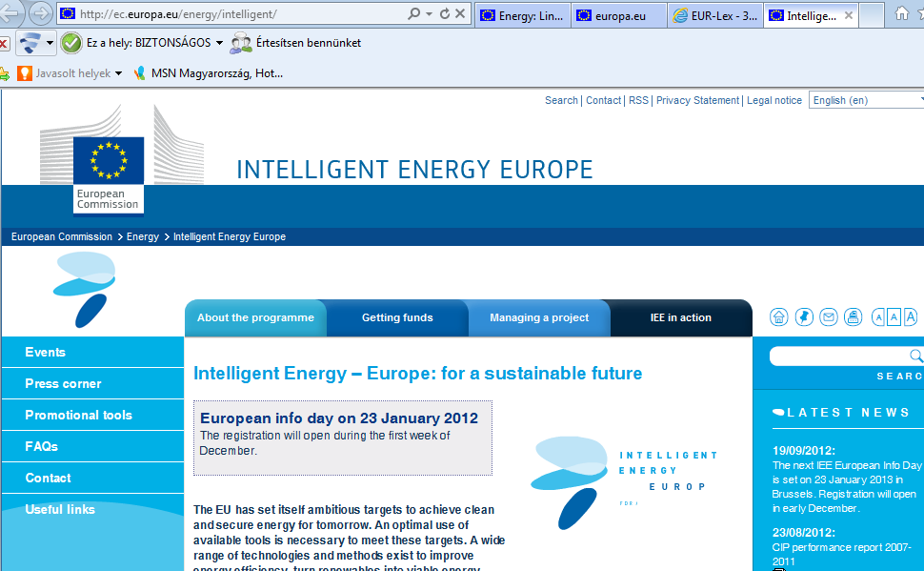
Task: Click the Legal notice link
Action: click(774, 100)
